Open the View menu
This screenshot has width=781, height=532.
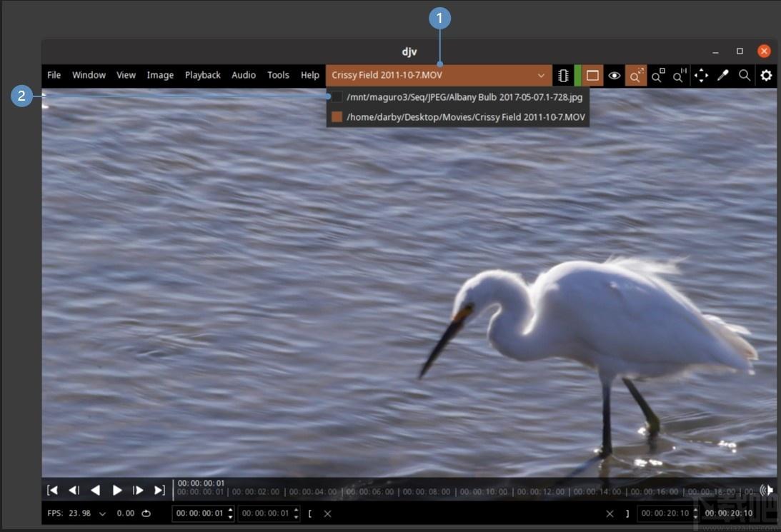pyautogui.click(x=126, y=75)
